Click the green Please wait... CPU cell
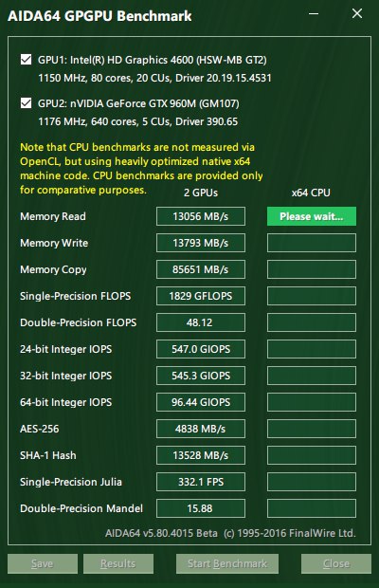Screen dimensions: 379x588 (312, 216)
